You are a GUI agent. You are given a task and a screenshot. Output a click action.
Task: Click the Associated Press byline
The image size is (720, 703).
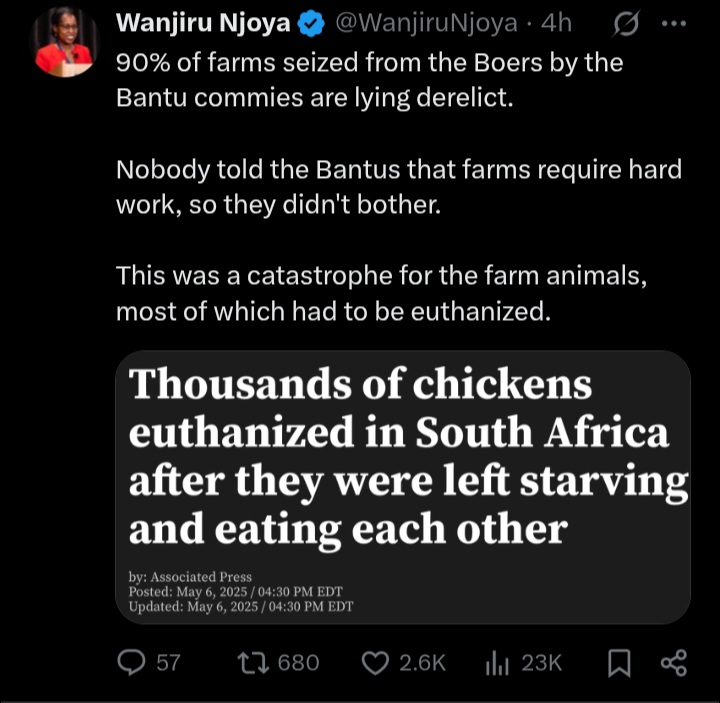(x=191, y=577)
